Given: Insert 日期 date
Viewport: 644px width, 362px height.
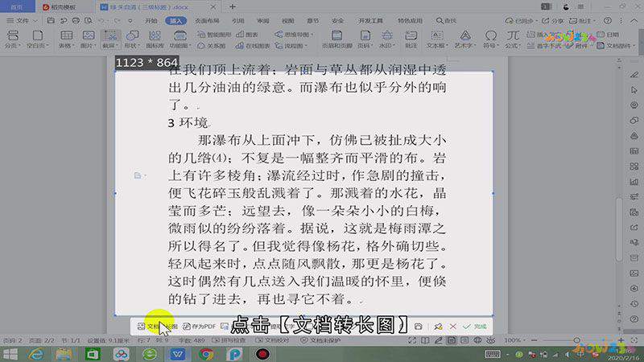Looking at the screenshot, I should 609,35.
